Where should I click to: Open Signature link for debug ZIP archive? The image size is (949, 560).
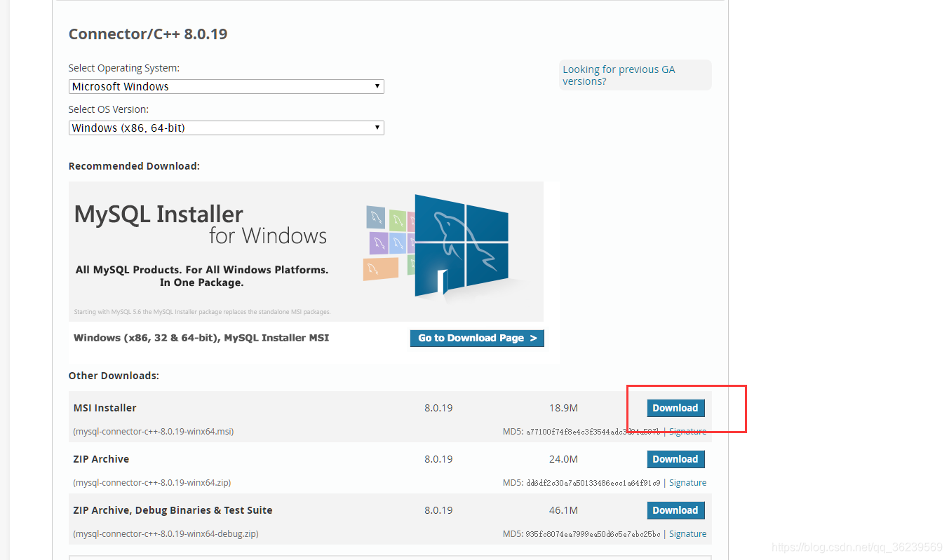click(687, 534)
